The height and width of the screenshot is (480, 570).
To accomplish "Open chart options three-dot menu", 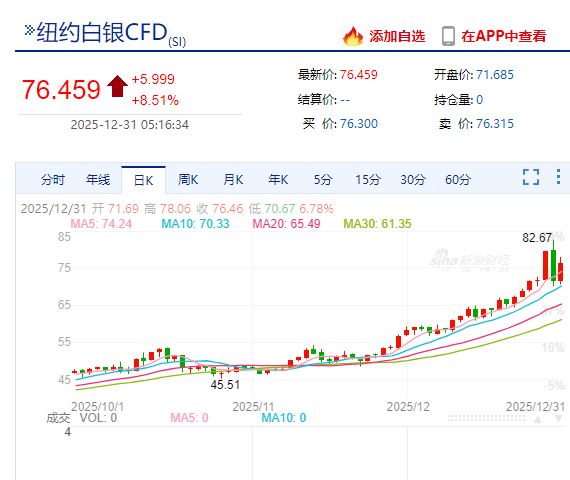I will click(558, 176).
